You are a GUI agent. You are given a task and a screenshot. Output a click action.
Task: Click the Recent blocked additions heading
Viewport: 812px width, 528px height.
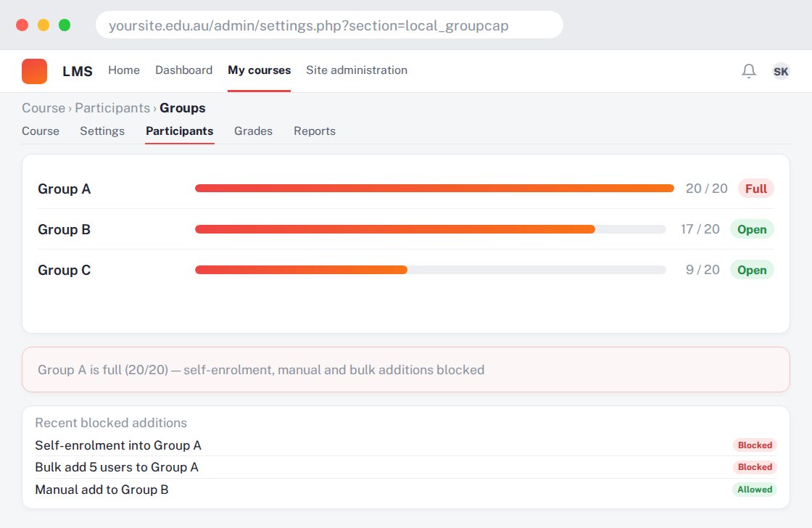(x=111, y=423)
